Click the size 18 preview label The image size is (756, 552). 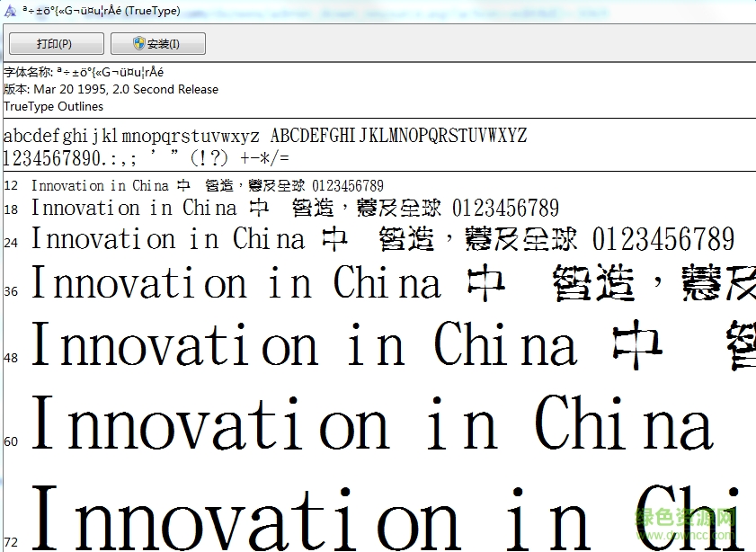(10, 209)
